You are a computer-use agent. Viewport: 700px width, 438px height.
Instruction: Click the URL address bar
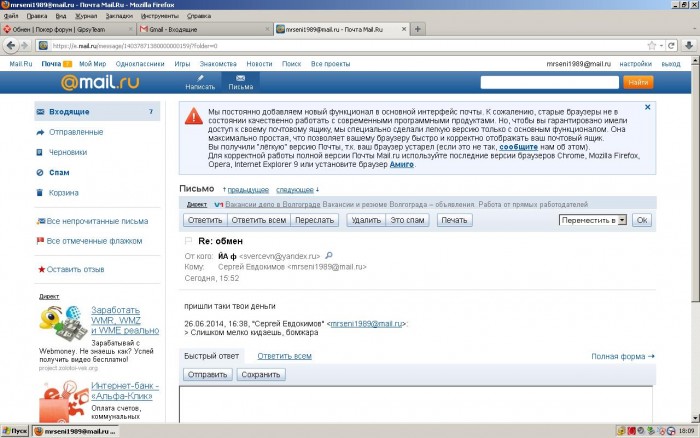click(x=348, y=46)
